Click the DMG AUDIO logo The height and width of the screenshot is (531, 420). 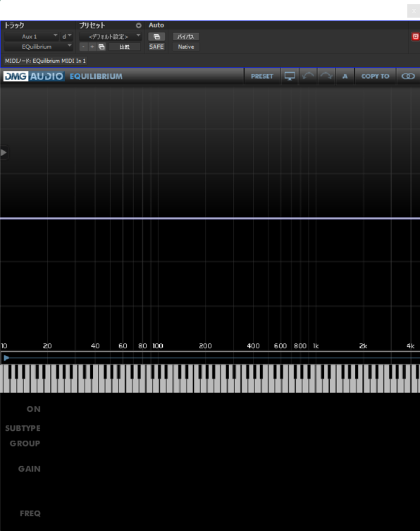pos(34,76)
